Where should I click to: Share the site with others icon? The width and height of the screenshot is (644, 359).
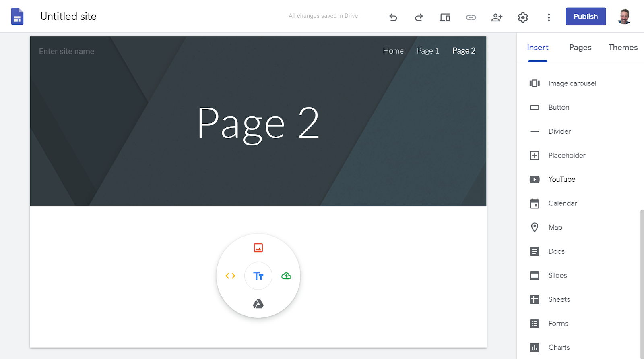[497, 17]
